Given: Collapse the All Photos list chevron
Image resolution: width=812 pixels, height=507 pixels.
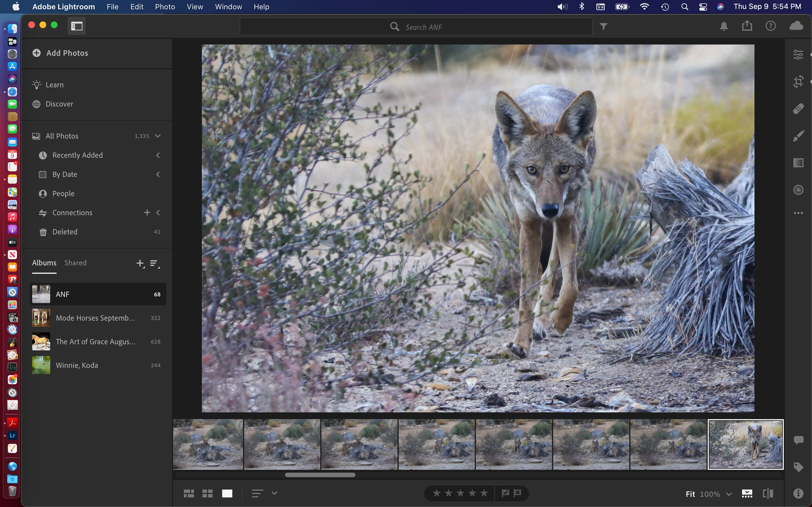Looking at the screenshot, I should (158, 136).
